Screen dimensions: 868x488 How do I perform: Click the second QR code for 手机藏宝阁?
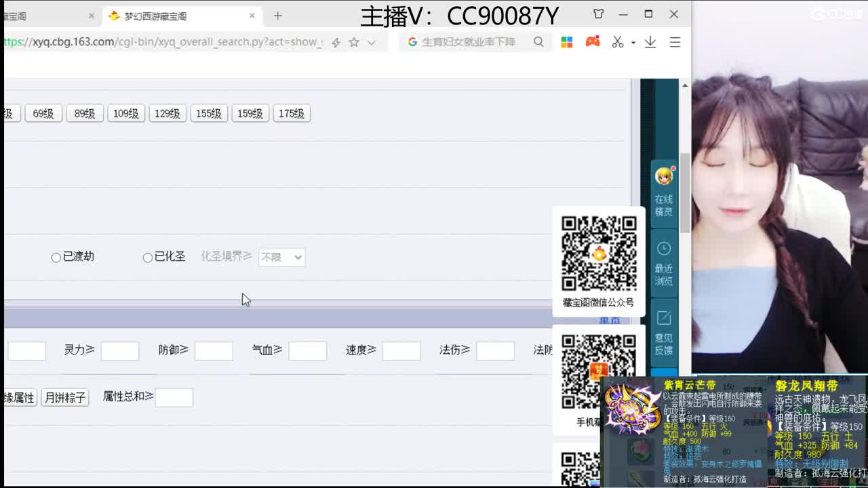click(599, 372)
